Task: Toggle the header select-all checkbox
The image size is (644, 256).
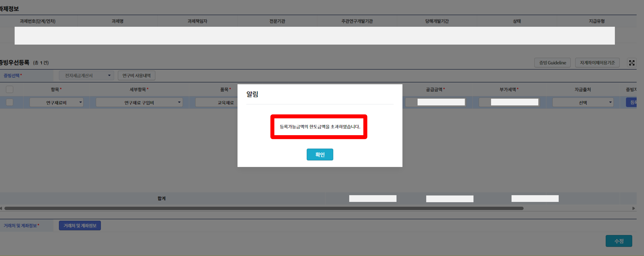Action: 10,89
